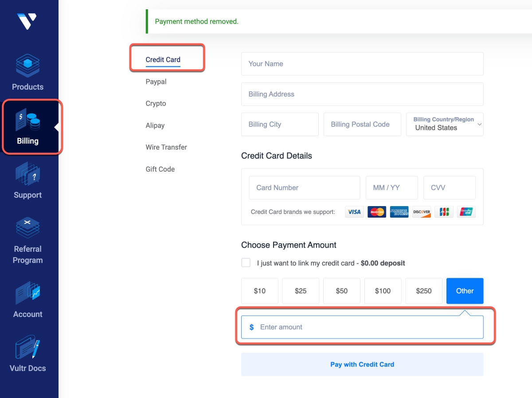Click the Card Number field

pyautogui.click(x=305, y=187)
